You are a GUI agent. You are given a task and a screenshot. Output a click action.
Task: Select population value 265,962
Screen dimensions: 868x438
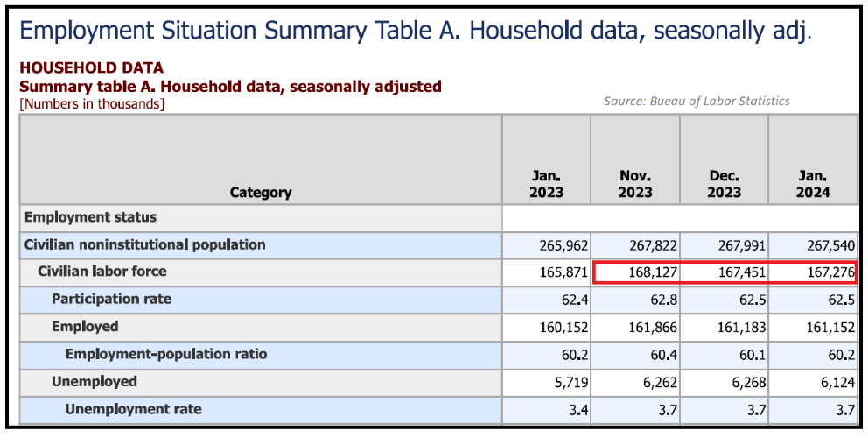coord(563,245)
